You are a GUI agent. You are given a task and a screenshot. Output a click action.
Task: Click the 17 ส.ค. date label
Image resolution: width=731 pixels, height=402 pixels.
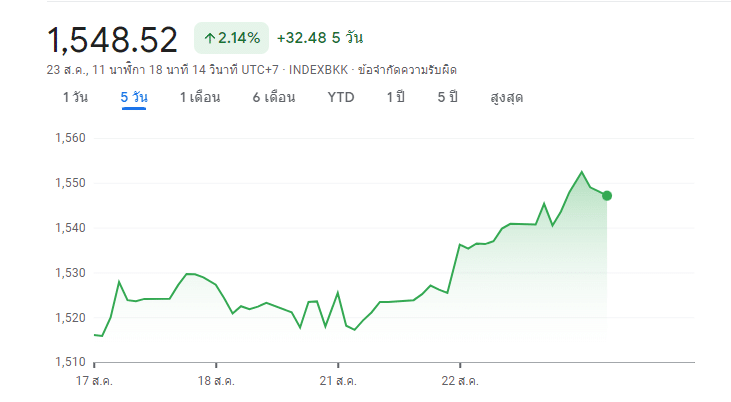tap(94, 381)
